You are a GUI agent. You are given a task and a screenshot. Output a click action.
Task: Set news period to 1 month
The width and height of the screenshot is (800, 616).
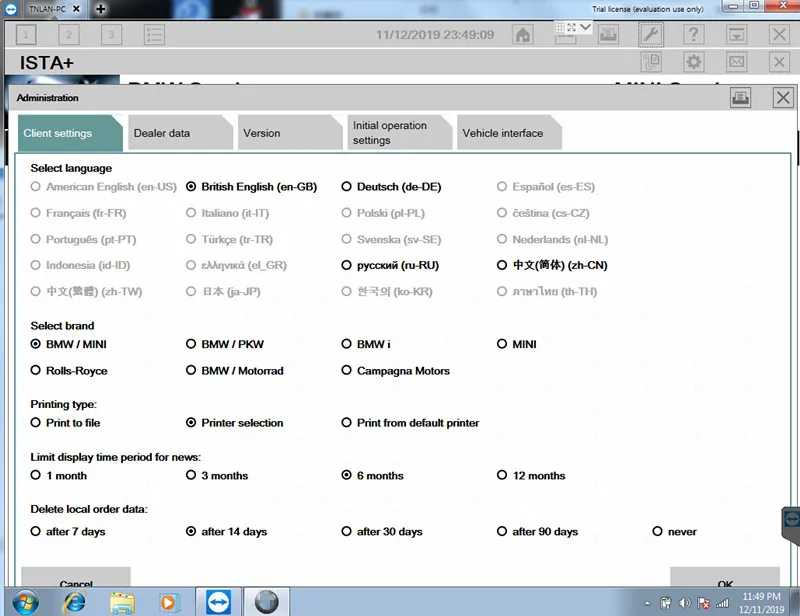(59, 476)
